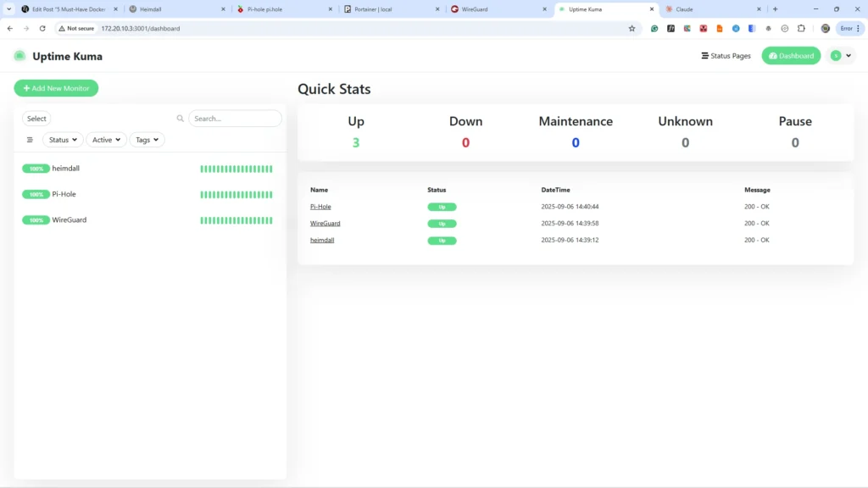Bookmark this page with the star icon
This screenshot has width=868, height=488.
632,28
